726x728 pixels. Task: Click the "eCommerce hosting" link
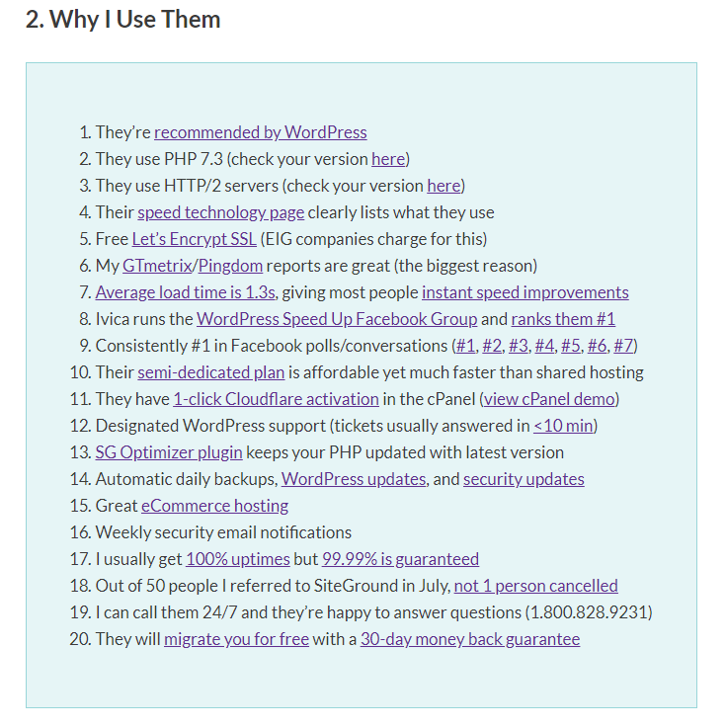[x=214, y=506]
